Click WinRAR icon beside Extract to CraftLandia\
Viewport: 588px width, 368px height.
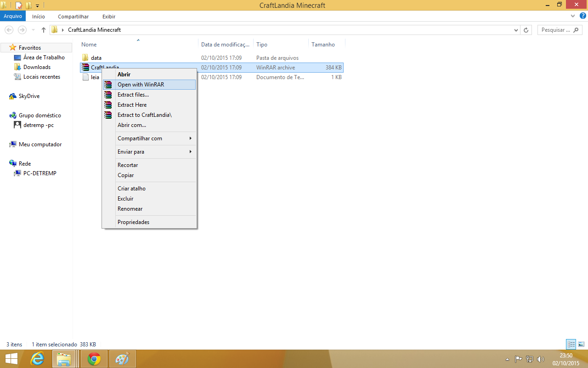coord(108,115)
